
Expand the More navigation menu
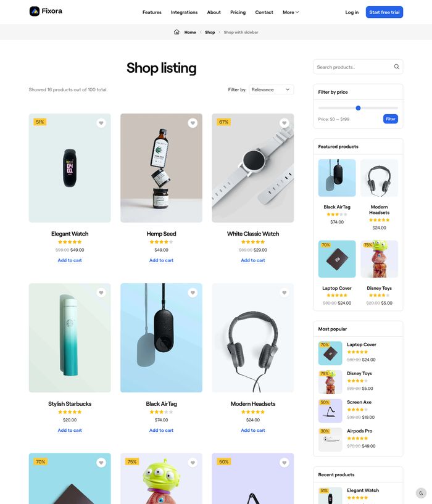pos(291,12)
